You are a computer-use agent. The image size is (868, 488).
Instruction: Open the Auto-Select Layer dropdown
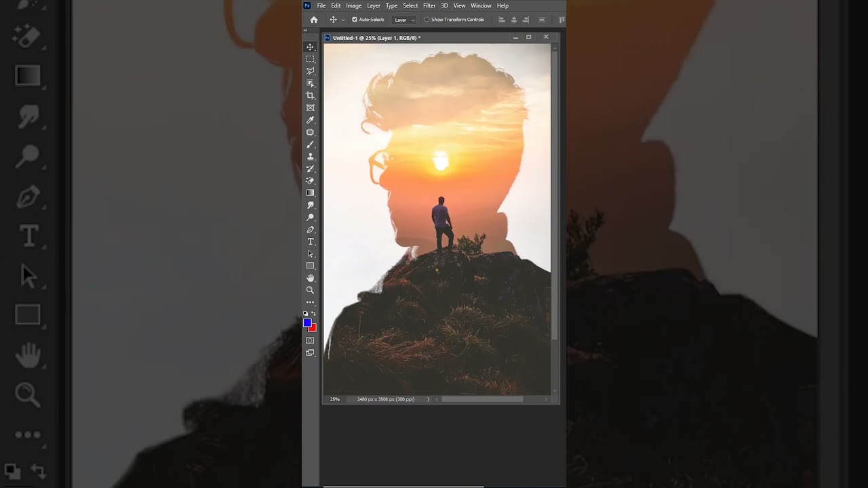404,20
